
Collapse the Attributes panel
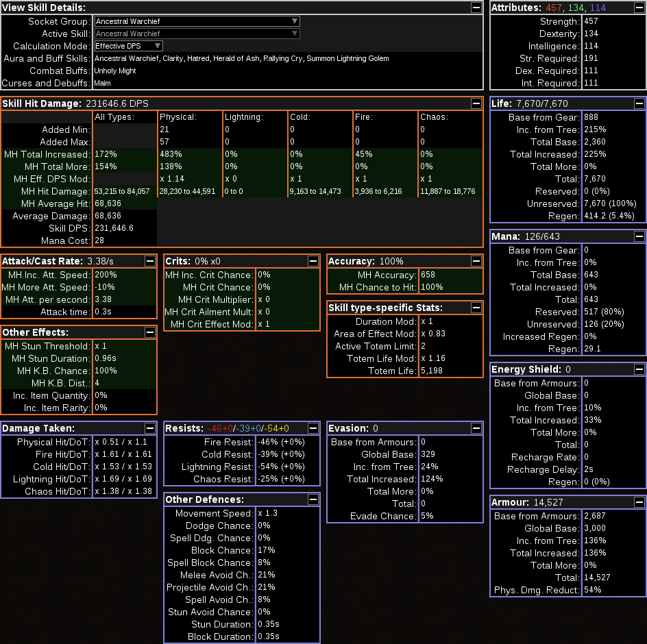coord(639,8)
